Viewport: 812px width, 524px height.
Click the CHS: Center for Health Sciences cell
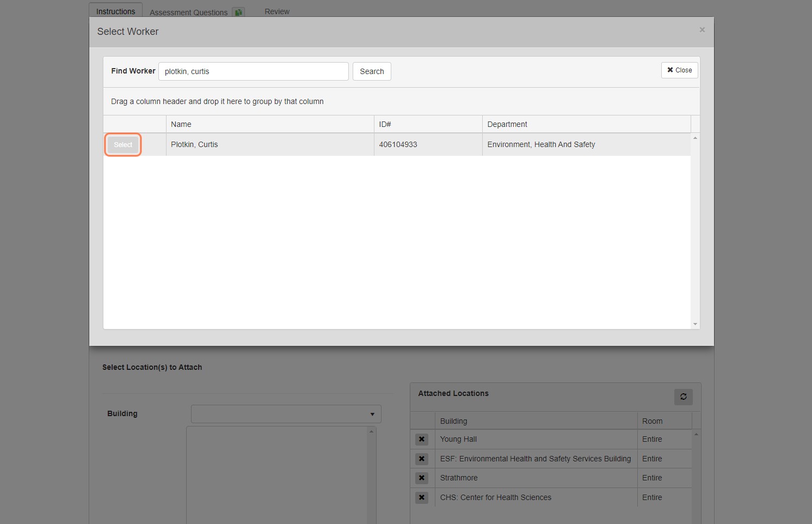point(536,497)
